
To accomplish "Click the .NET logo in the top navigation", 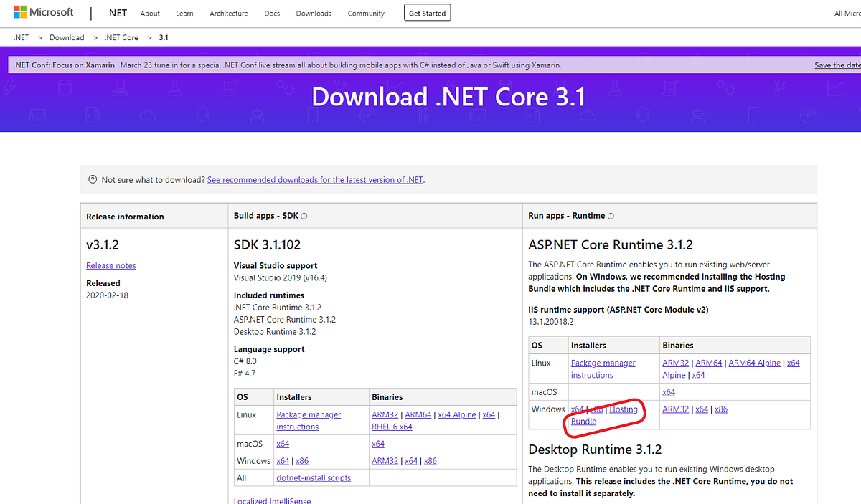I will coord(116,12).
